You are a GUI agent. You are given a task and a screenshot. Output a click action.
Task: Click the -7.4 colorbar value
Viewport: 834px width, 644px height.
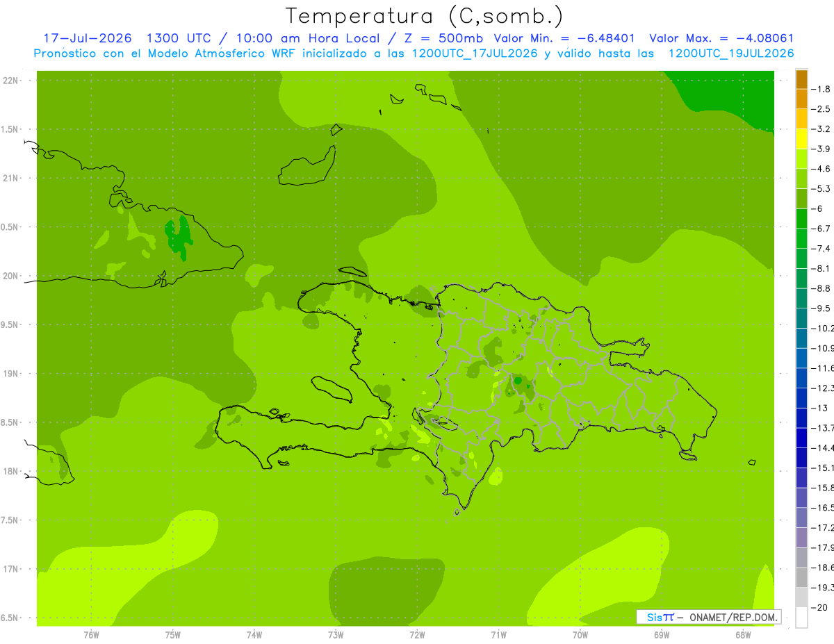click(821, 249)
